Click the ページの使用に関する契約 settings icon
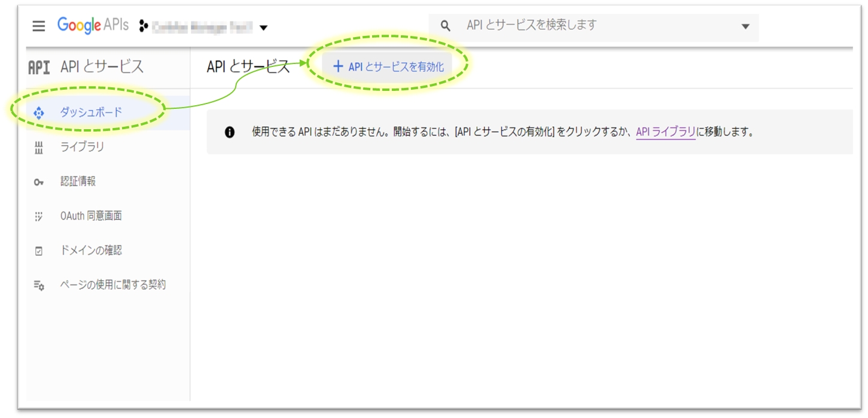This screenshot has height=418, width=868. 39,285
